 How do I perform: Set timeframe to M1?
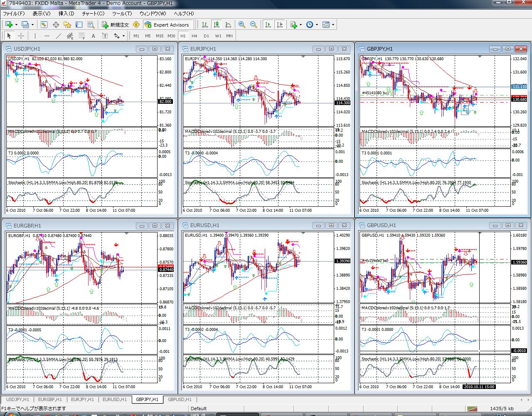click(x=136, y=36)
